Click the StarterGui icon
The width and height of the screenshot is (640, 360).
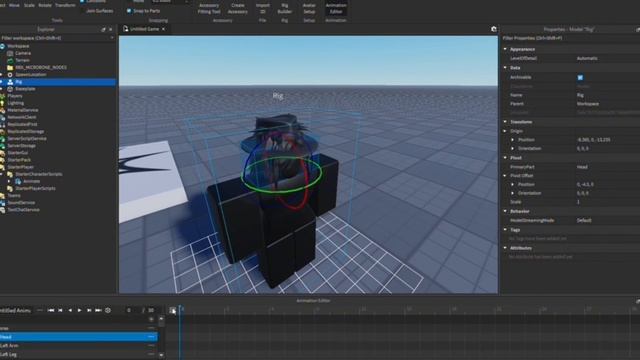coord(3,153)
